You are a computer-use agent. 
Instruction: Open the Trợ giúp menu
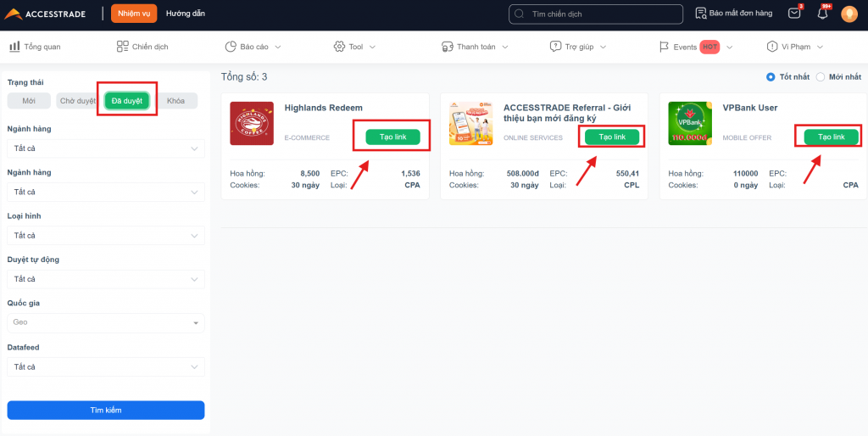pyautogui.click(x=578, y=47)
